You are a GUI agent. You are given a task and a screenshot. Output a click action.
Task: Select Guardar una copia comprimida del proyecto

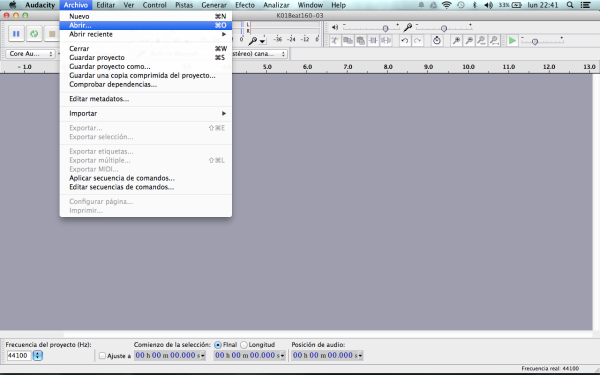pos(146,75)
